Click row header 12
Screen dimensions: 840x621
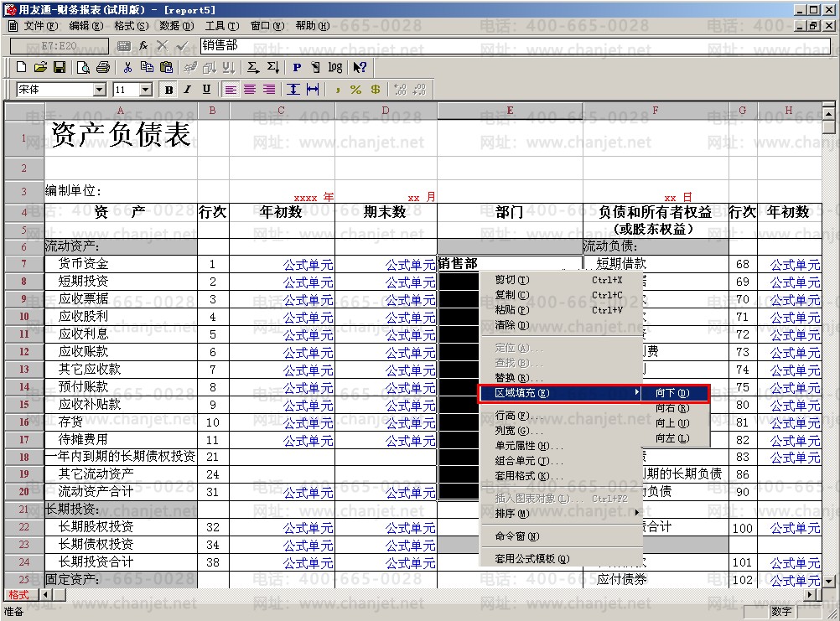pyautogui.click(x=23, y=352)
